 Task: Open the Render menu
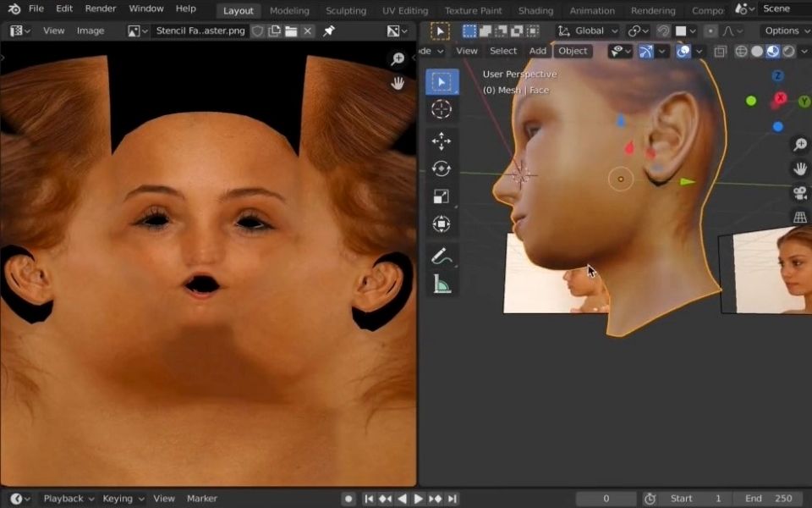point(101,8)
